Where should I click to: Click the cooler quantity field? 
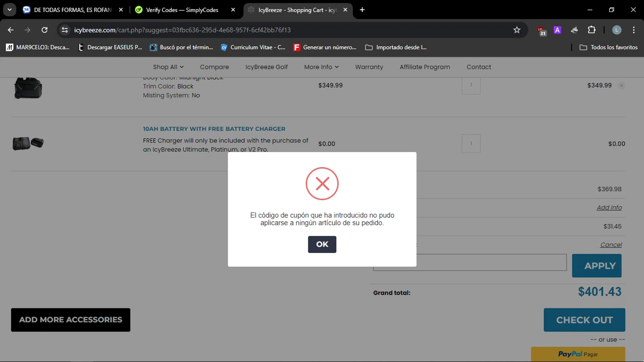click(x=471, y=85)
